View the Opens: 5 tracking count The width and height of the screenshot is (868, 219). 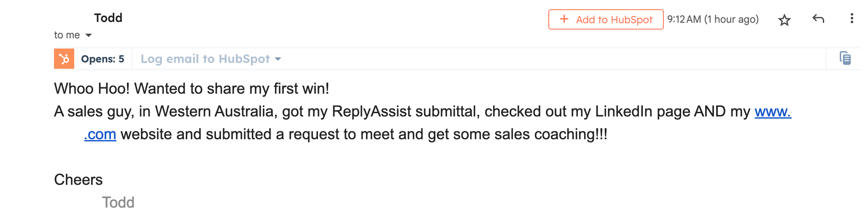click(102, 59)
